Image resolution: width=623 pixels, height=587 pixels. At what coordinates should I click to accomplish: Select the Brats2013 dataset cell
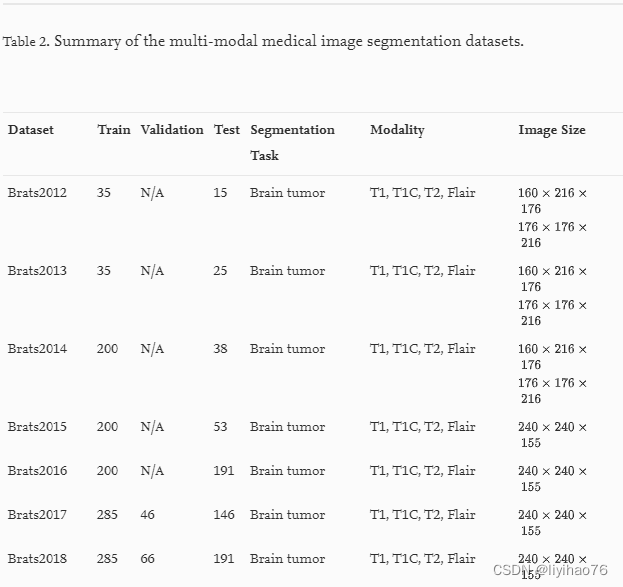(37, 271)
